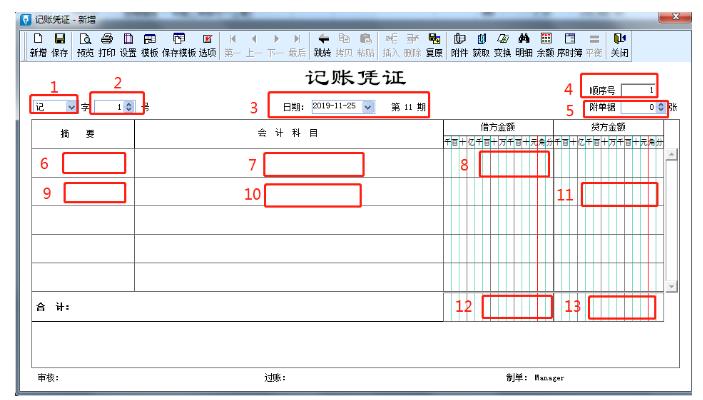703x400 pixels.
Task: Click the date field 2019-11-25
Action: point(337,107)
